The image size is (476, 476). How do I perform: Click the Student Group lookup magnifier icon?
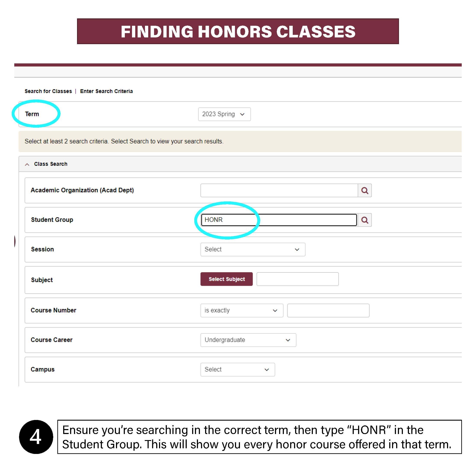click(x=365, y=220)
